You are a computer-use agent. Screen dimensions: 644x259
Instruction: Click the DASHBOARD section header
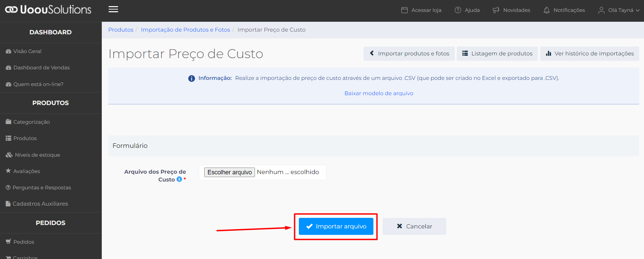tap(51, 32)
